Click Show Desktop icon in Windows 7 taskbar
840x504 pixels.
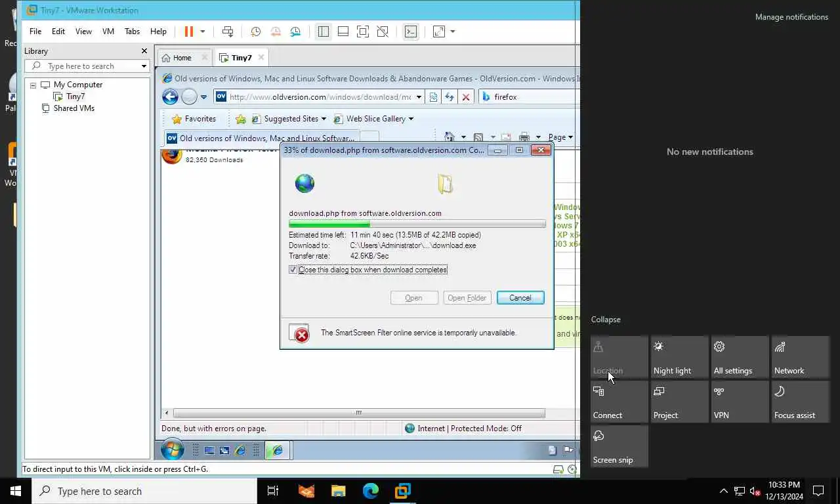(209, 451)
